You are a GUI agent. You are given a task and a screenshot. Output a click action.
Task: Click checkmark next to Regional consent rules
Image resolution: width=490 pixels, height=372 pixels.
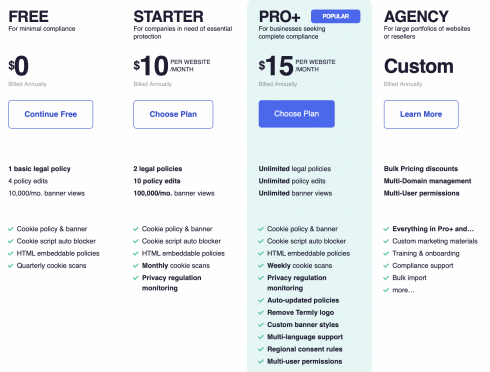261,349
